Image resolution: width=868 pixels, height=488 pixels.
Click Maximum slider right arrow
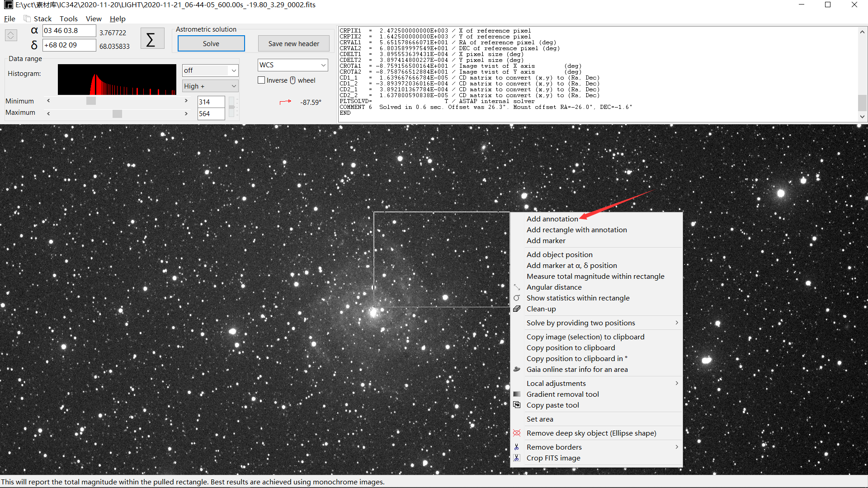coord(186,113)
